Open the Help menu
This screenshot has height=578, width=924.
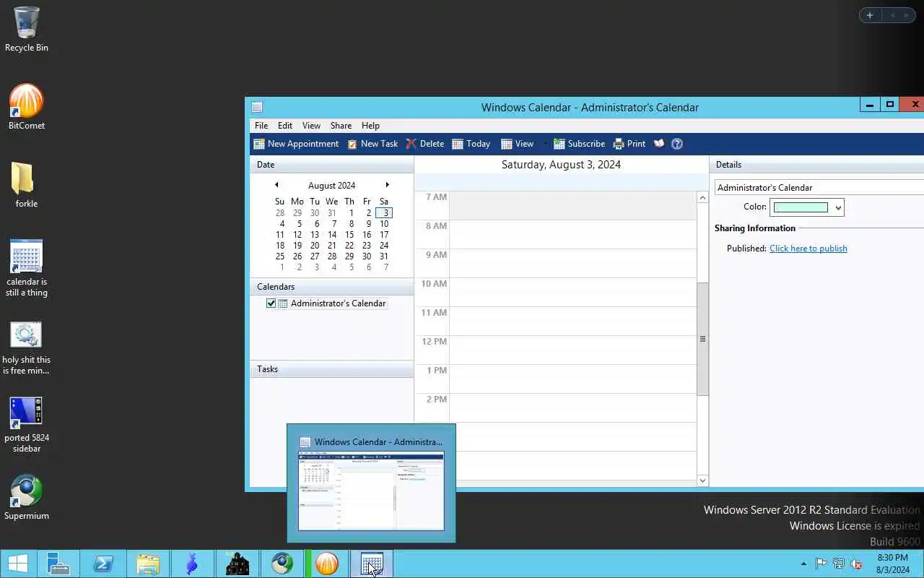point(370,125)
